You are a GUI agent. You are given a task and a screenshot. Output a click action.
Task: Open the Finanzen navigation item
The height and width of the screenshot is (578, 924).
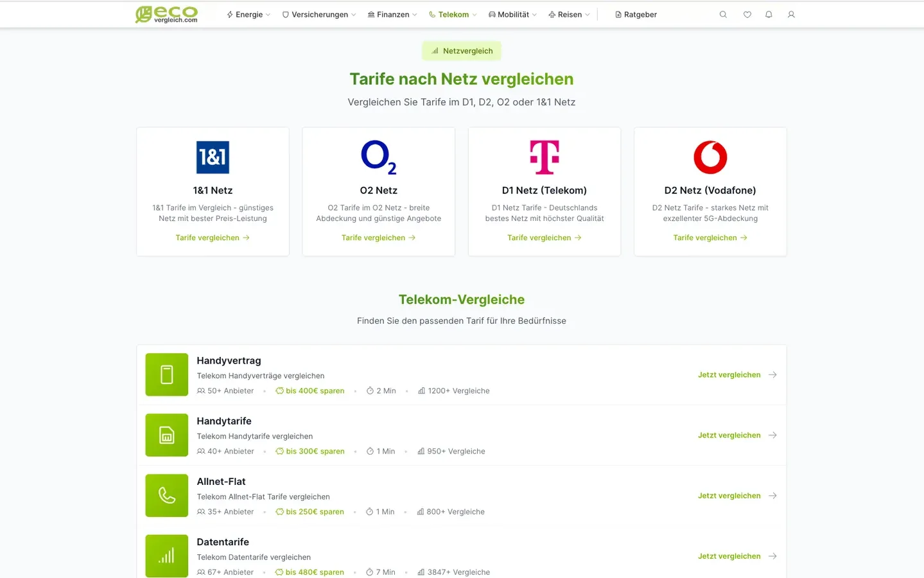pyautogui.click(x=392, y=15)
